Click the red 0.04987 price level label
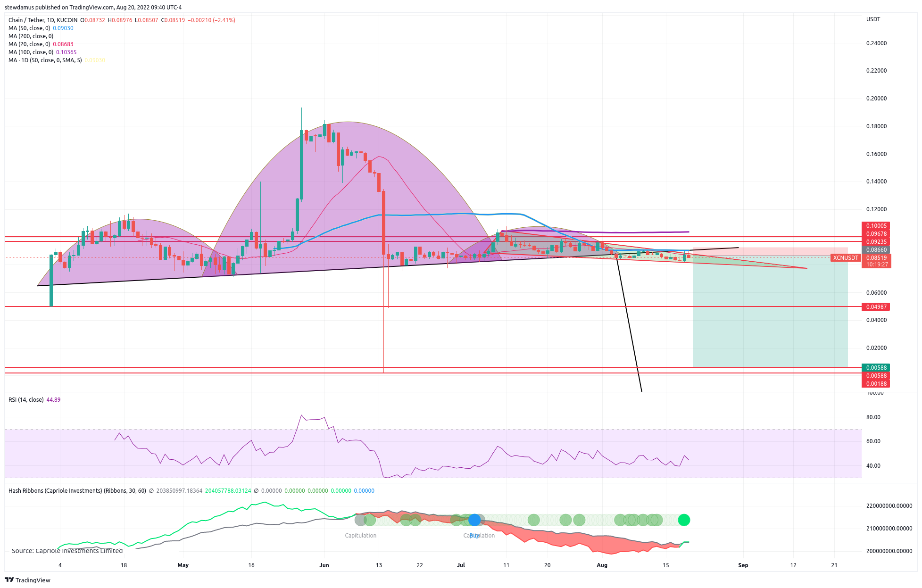Screen dimensions: 922x588 click(876, 307)
